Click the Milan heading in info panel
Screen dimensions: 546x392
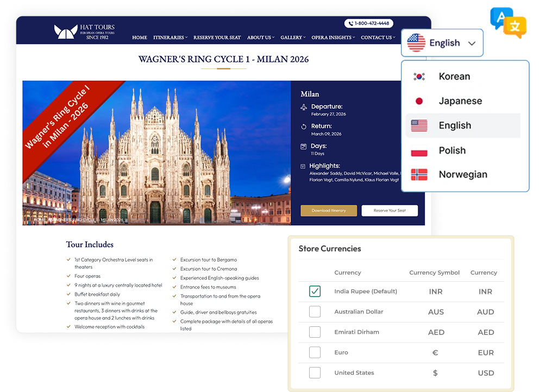(x=310, y=94)
